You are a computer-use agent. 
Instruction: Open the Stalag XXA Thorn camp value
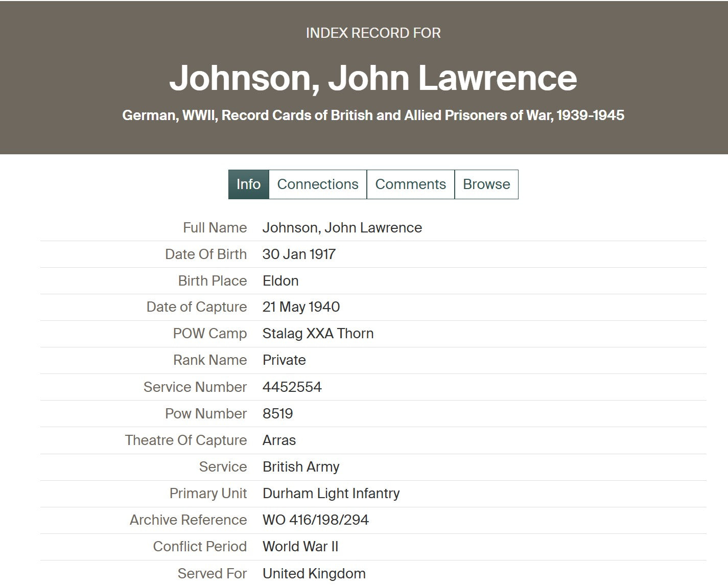[318, 334]
